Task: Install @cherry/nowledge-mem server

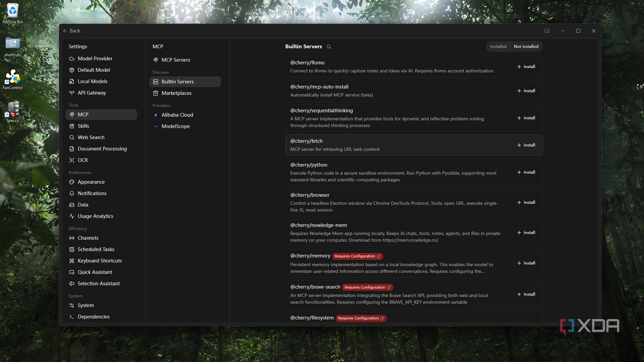Action: click(526, 232)
